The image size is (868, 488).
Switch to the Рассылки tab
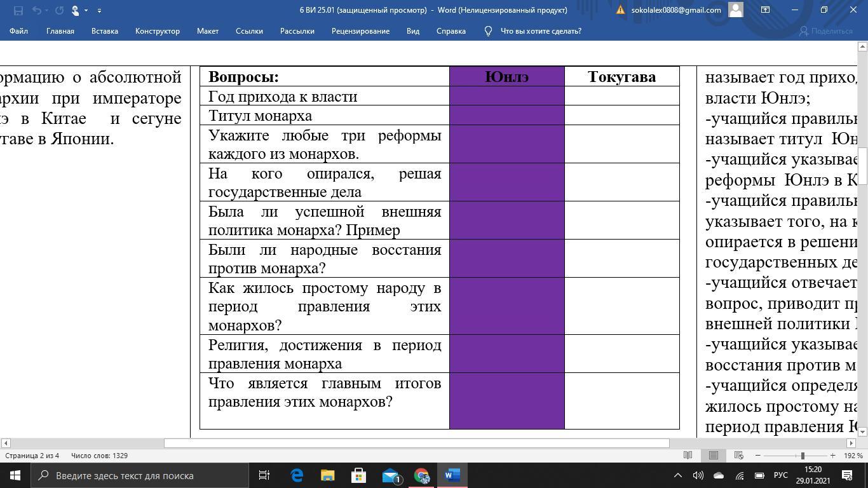pos(297,31)
